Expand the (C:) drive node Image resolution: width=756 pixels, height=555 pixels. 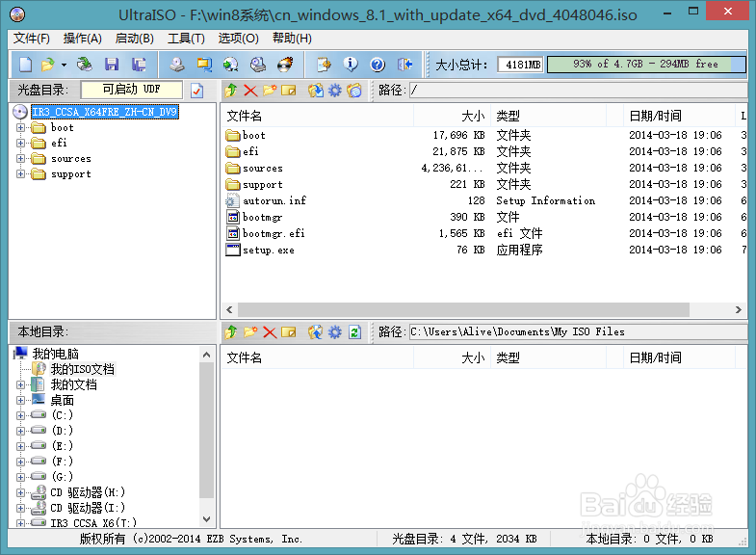(20, 415)
